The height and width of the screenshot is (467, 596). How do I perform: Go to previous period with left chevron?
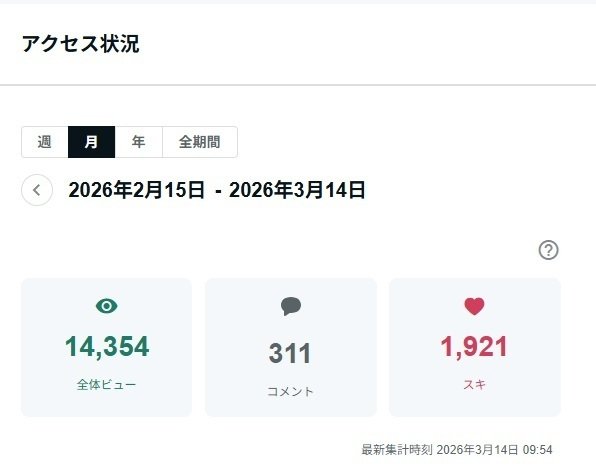pyautogui.click(x=37, y=190)
